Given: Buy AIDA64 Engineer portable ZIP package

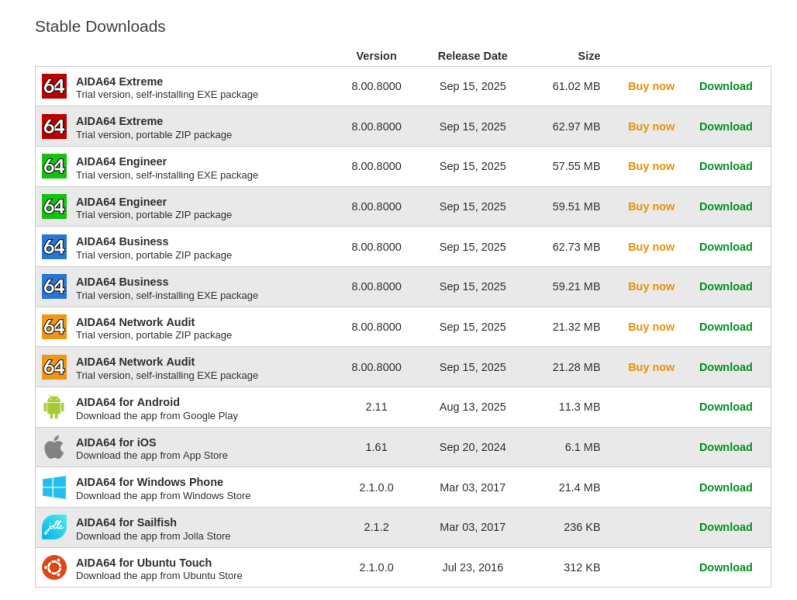Looking at the screenshot, I should click(651, 206).
